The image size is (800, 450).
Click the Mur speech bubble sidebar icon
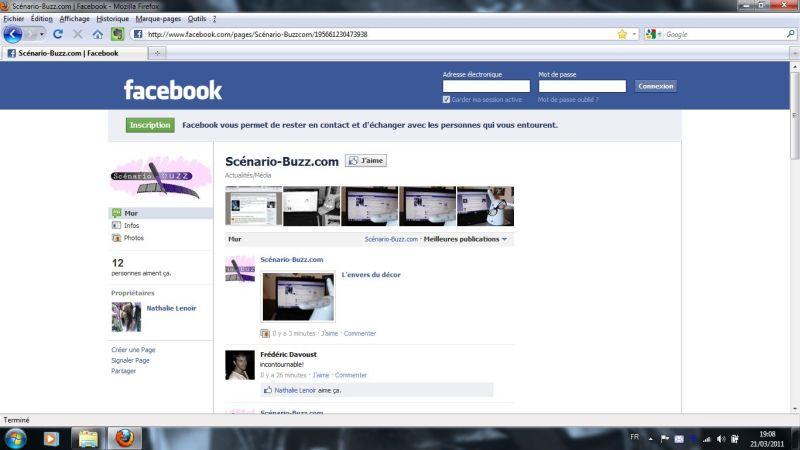[x=116, y=213]
